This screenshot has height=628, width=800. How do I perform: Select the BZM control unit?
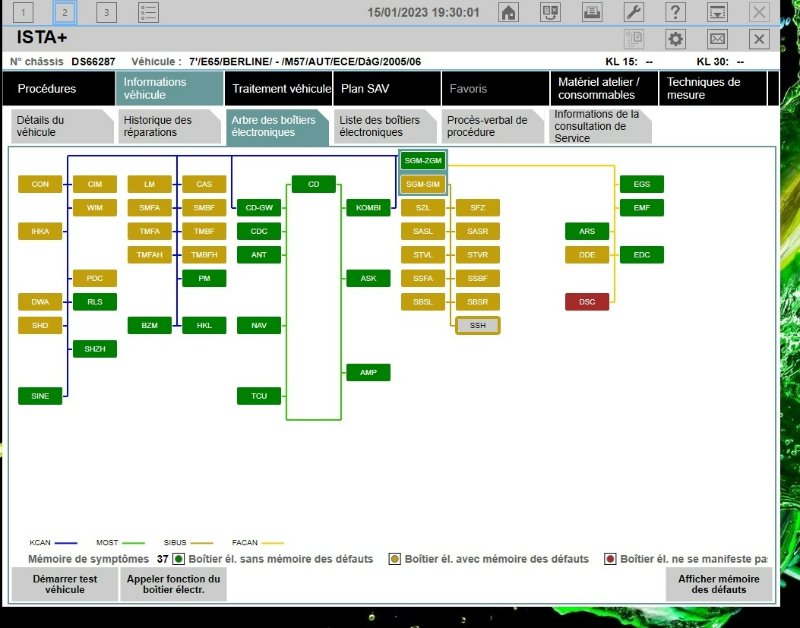click(x=149, y=325)
